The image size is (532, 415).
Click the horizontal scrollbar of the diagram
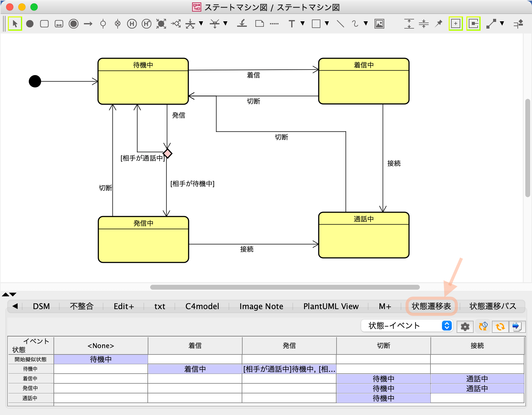285,287
